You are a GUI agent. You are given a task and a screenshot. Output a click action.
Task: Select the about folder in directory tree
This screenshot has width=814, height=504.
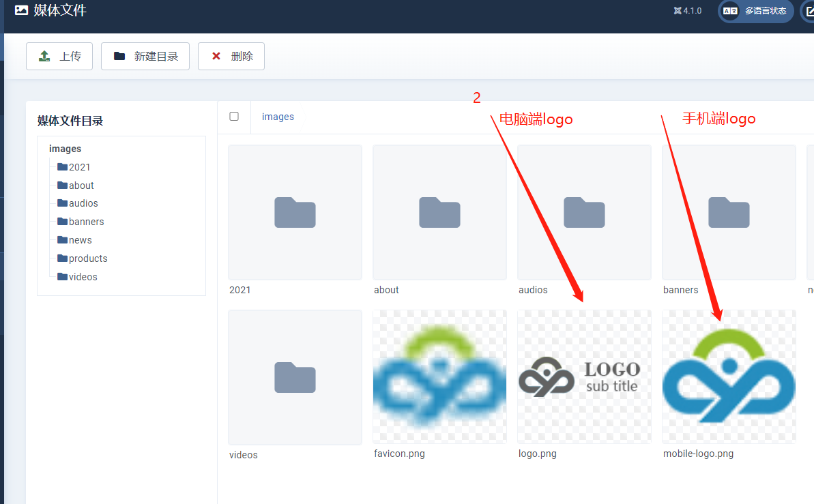(81, 186)
